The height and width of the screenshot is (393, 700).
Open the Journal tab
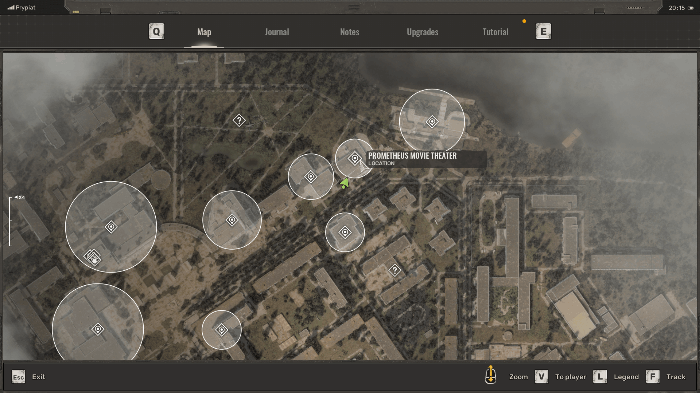(277, 32)
